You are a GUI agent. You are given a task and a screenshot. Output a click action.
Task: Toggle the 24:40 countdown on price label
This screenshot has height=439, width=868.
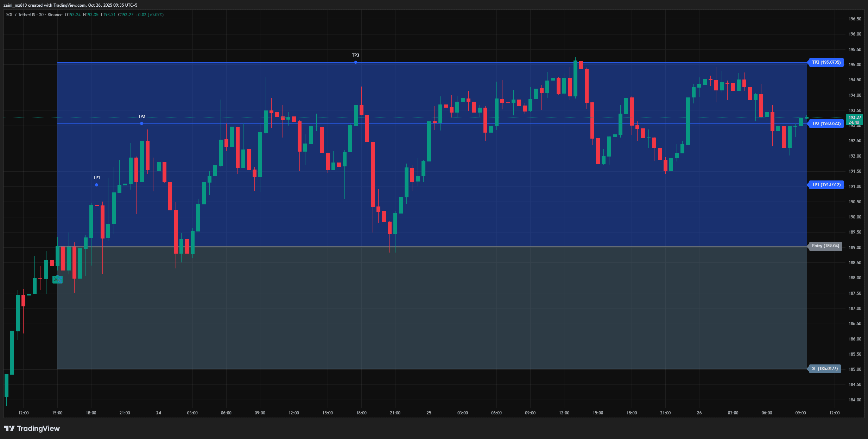coord(855,123)
